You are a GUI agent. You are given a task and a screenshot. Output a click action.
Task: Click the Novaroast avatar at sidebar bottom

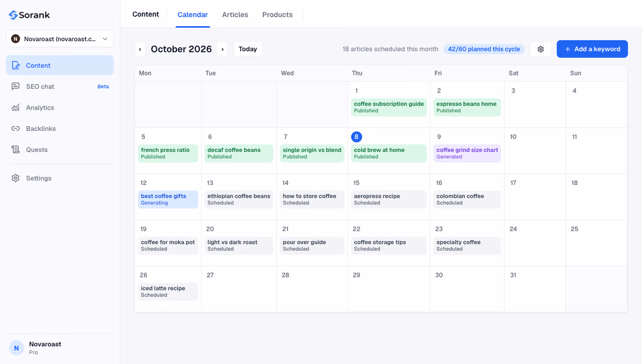tap(16, 348)
